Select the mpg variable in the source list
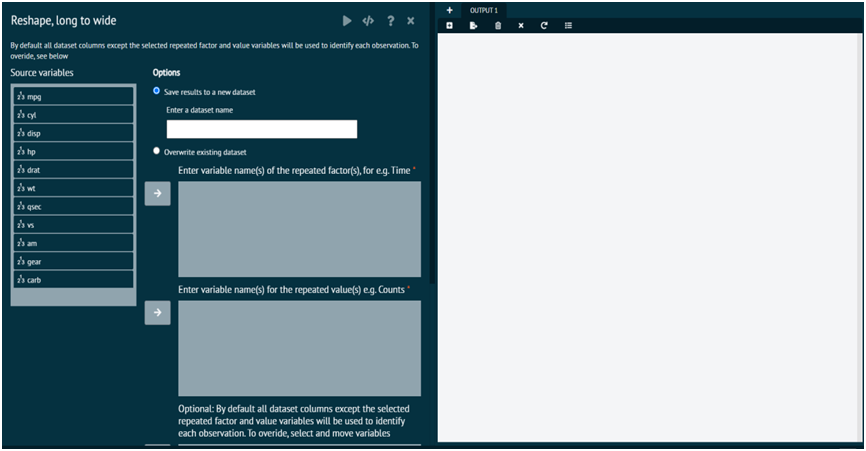Image resolution: width=866 pixels, height=451 pixels. [x=74, y=97]
